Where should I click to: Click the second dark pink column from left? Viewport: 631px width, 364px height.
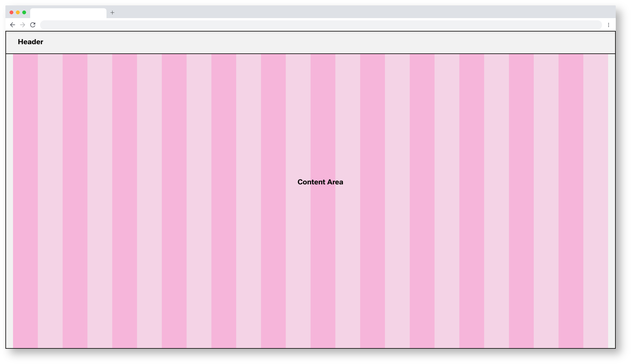[75, 200]
